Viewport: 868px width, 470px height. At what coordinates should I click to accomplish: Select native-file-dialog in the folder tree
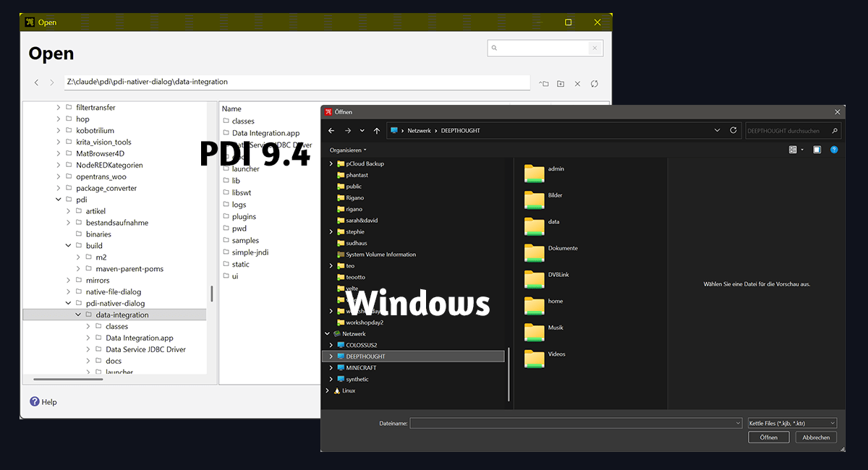[x=114, y=292]
